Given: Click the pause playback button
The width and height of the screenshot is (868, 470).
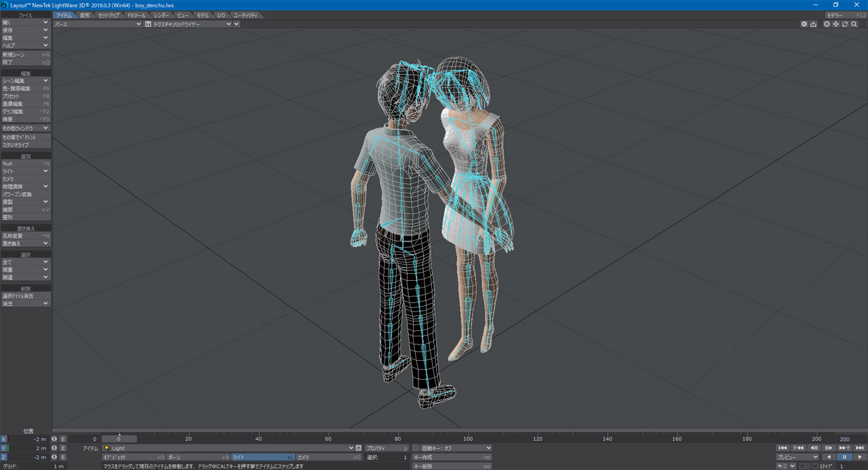Looking at the screenshot, I should (x=844, y=457).
